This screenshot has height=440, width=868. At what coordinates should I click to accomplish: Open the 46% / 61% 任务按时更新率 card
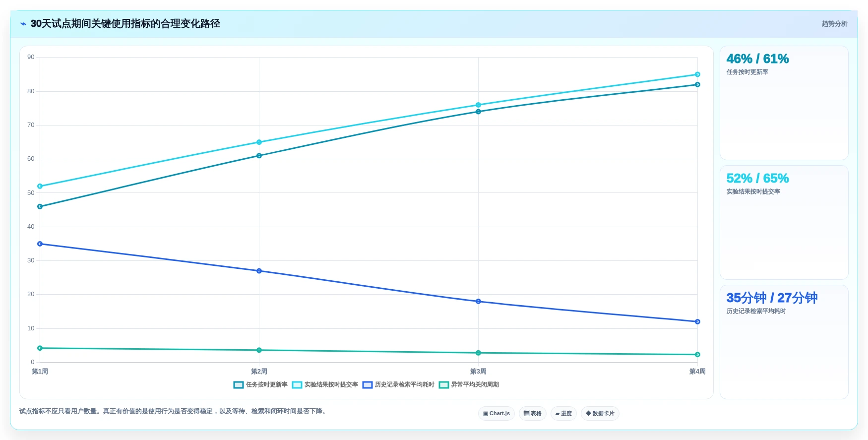pos(784,103)
